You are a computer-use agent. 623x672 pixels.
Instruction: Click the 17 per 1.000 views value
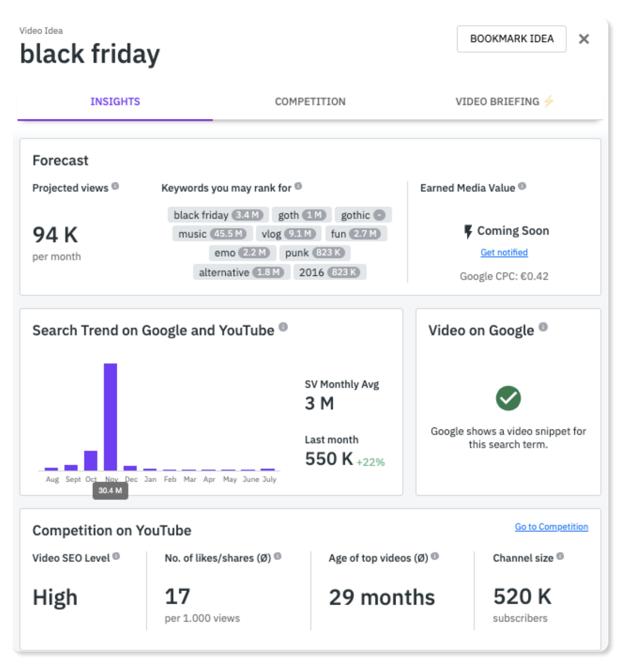point(177,596)
